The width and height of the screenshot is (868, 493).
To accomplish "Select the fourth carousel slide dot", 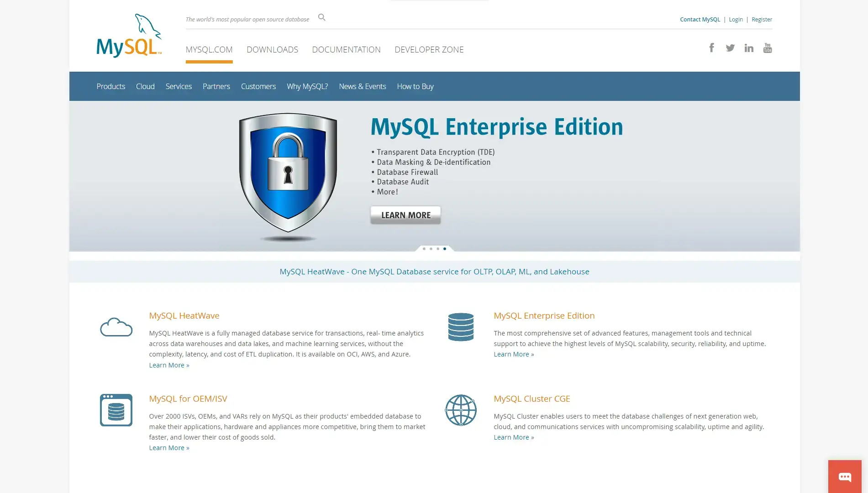I will point(445,249).
